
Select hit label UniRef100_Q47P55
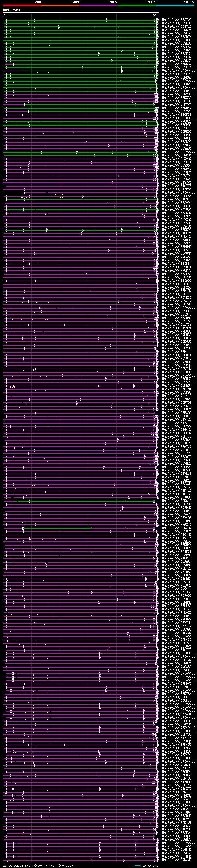coord(177,189)
